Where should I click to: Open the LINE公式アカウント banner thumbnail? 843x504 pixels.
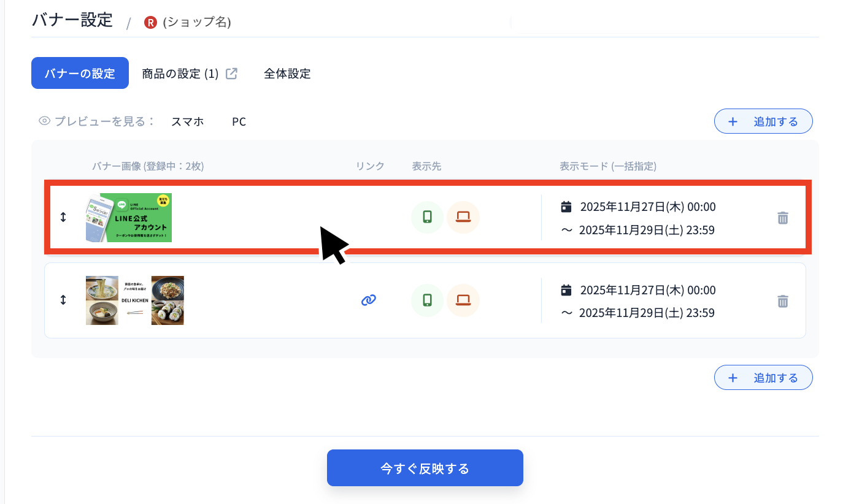tap(129, 218)
